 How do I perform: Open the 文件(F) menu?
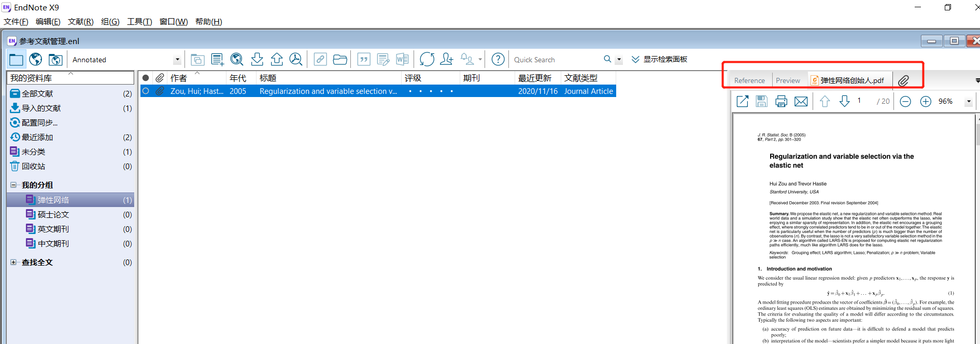(x=16, y=22)
